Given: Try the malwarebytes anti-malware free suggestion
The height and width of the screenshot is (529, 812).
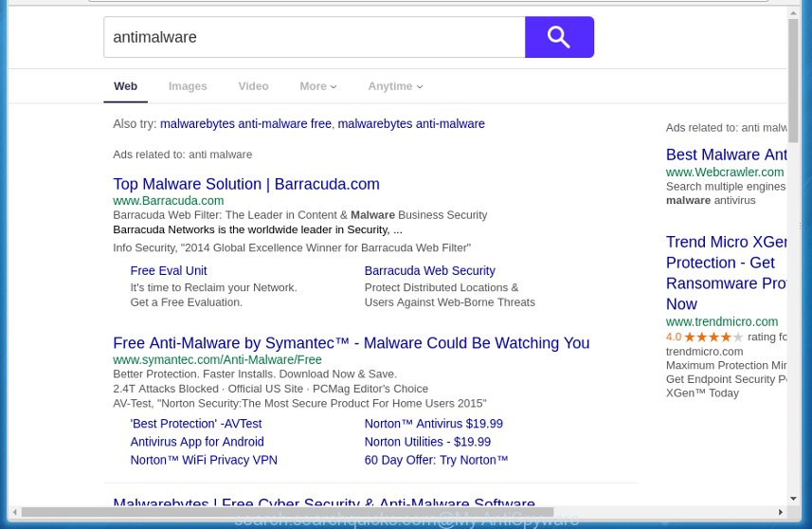Looking at the screenshot, I should pyautogui.click(x=245, y=124).
